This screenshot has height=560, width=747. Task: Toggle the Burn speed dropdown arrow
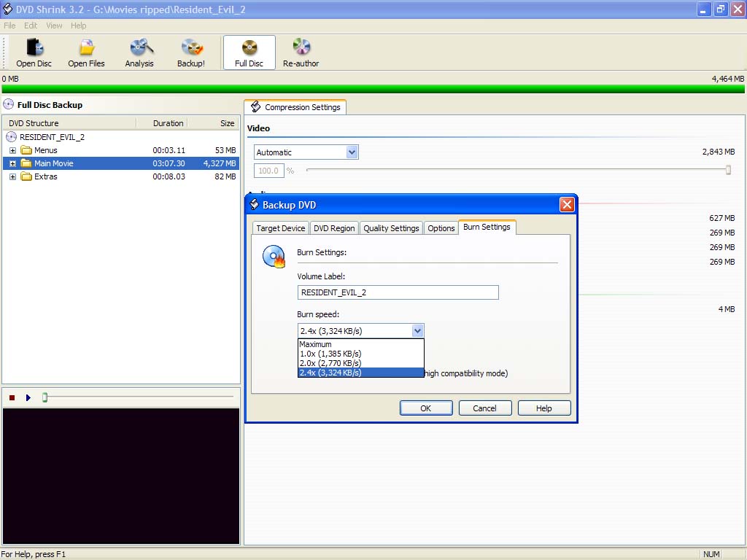coord(417,331)
